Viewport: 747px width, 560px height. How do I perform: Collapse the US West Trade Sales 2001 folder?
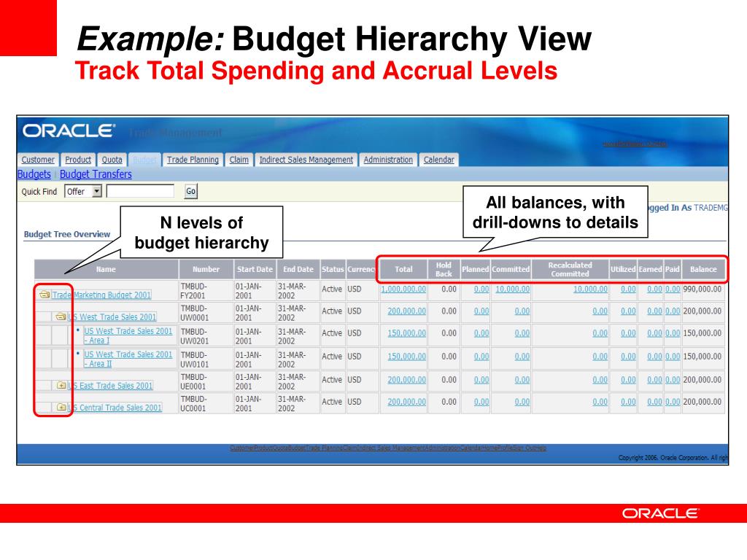point(61,316)
